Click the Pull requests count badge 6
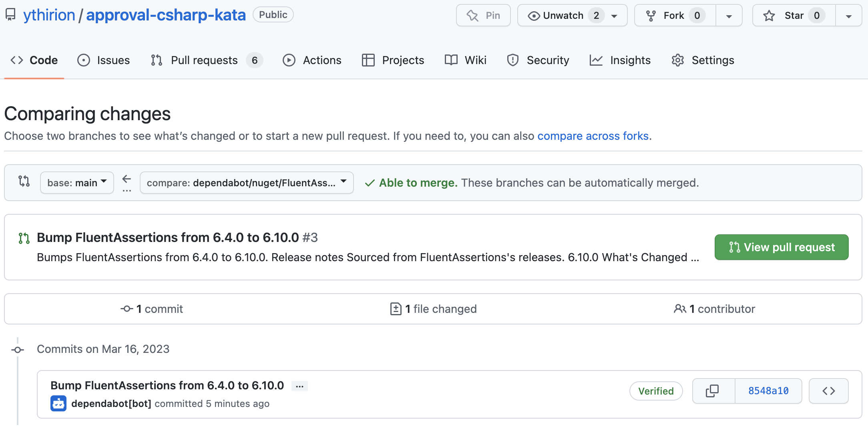This screenshot has height=431, width=868. pos(255,60)
